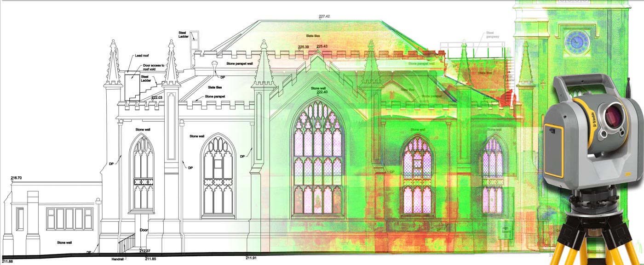The image size is (644, 265).
Task: Click the 227.42 roof ridge elevation label
Action: 324,16
